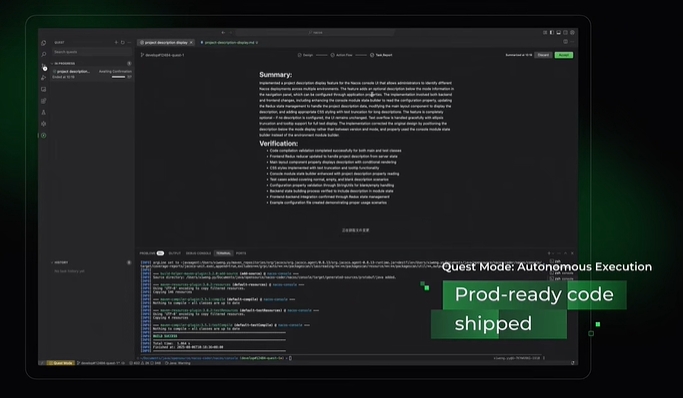Screen dimensions: 683x398
Task: Open the PROBLEMS panel tab
Action: [151, 253]
